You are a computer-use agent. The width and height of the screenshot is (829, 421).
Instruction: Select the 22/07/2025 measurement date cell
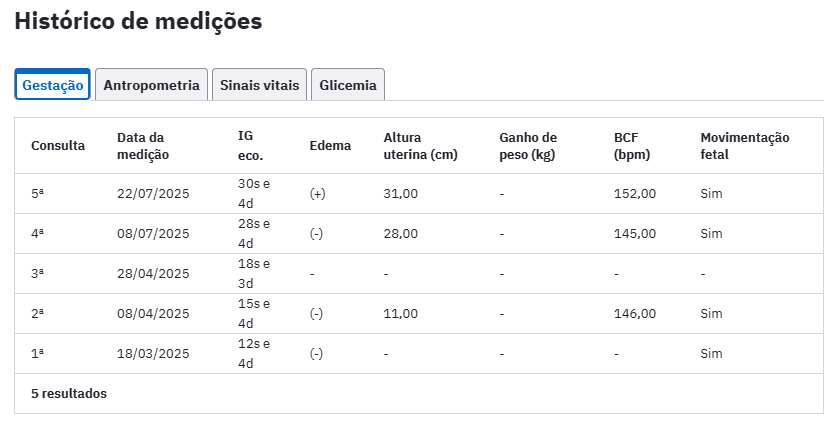[x=153, y=194]
